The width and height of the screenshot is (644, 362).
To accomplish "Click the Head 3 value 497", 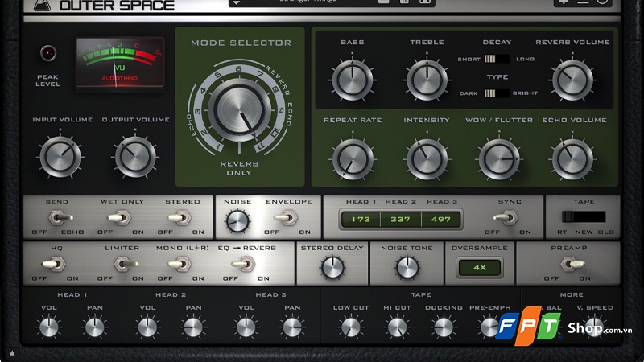I will (x=440, y=219).
